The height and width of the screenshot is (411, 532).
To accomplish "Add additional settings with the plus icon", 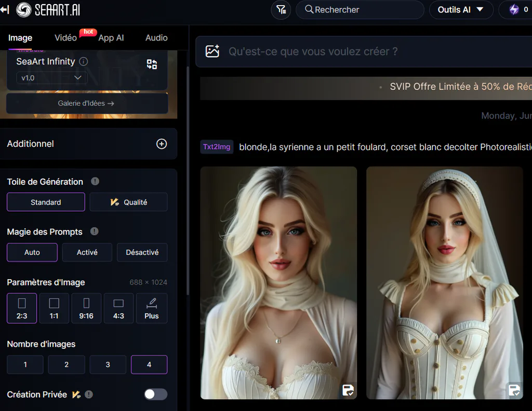I will [x=162, y=144].
